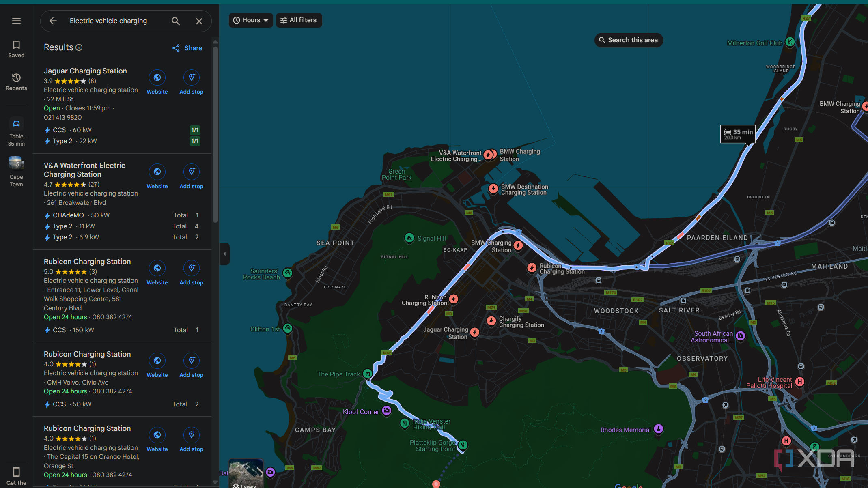Click Results info icon

79,47
